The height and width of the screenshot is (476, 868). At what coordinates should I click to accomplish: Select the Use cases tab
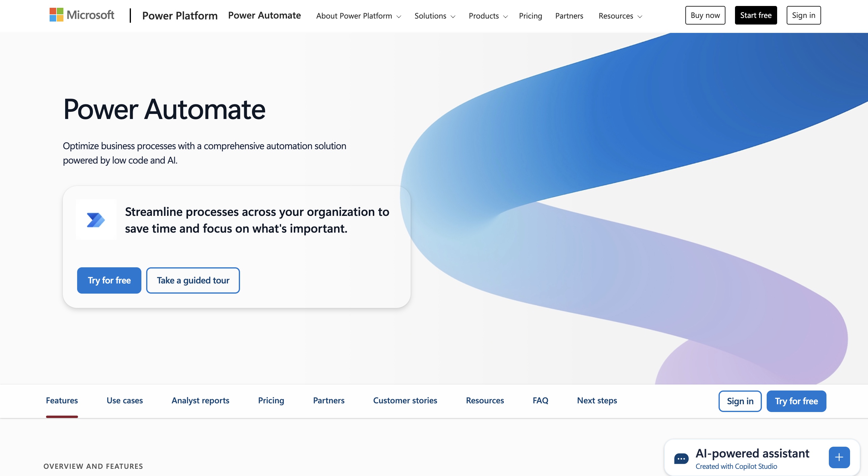click(x=125, y=400)
